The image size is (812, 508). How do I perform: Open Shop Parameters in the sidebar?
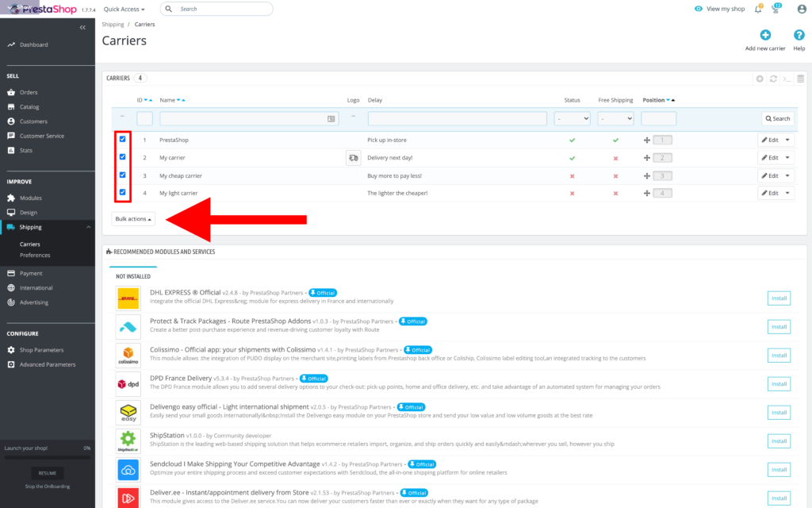[41, 350]
